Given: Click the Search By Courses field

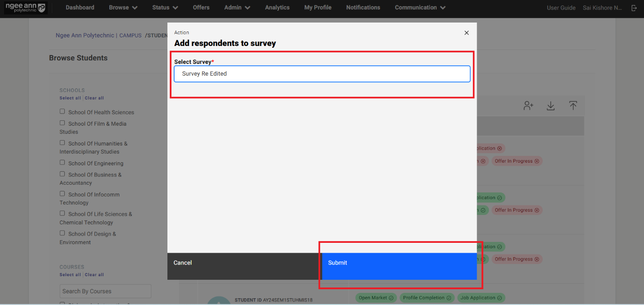Looking at the screenshot, I should point(105,291).
